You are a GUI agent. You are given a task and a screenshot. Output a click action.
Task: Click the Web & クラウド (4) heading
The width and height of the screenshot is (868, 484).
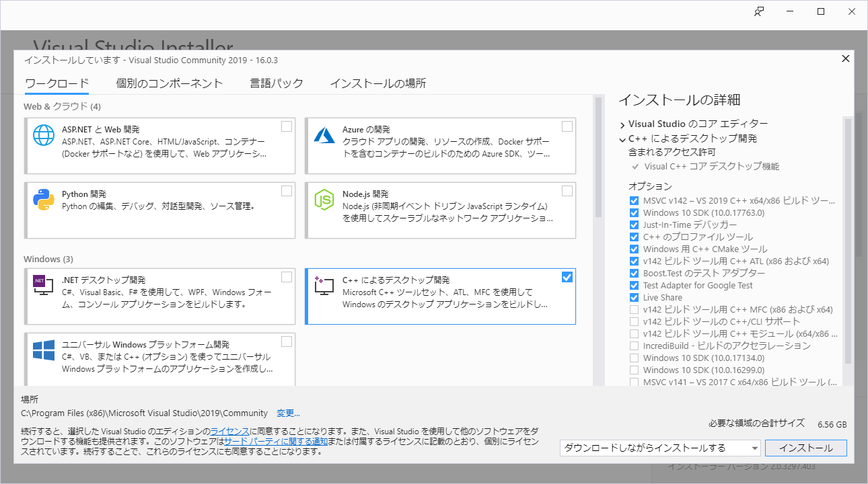pyautogui.click(x=63, y=106)
